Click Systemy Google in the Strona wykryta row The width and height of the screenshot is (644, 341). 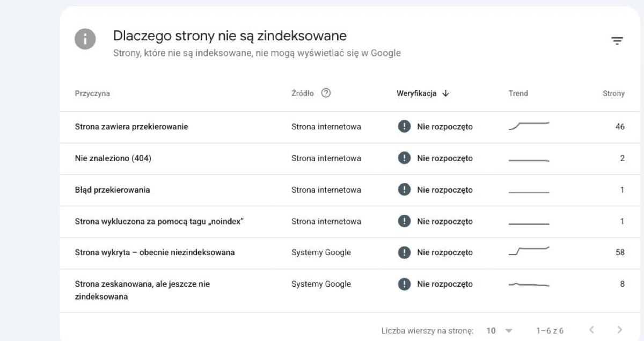[321, 252]
